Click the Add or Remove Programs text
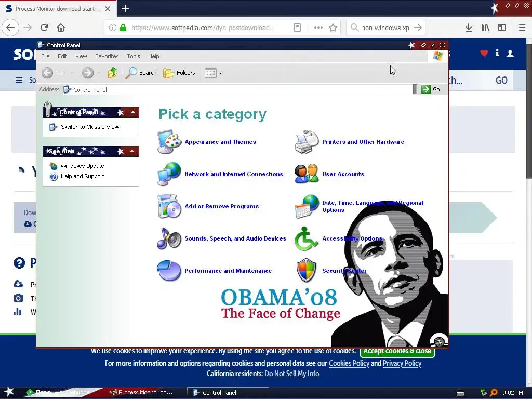Viewport: 532px width, 399px height. click(x=221, y=206)
